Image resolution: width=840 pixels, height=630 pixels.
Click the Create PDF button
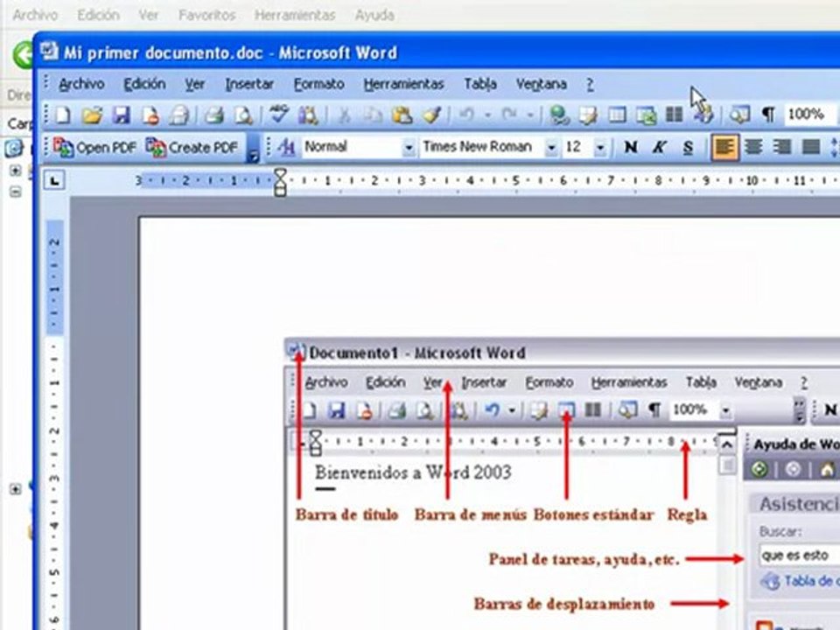[x=192, y=147]
